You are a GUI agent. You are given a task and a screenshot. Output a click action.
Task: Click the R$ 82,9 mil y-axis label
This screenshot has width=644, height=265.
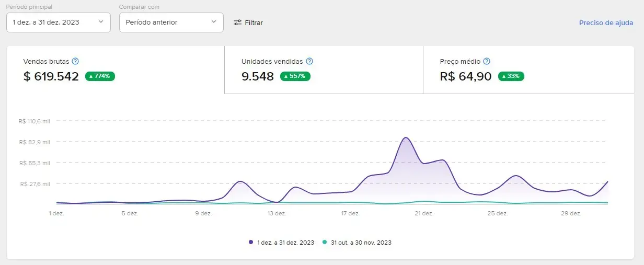click(35, 142)
